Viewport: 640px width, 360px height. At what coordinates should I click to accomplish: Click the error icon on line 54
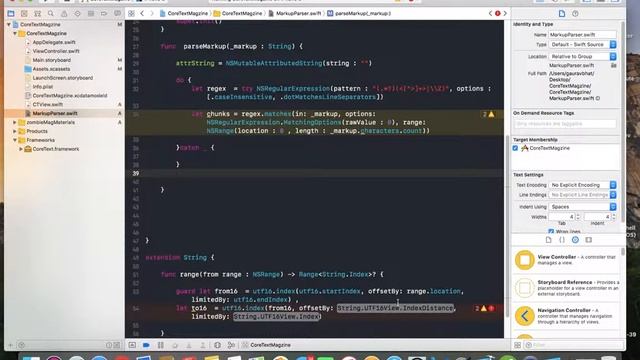pyautogui.click(x=491, y=309)
